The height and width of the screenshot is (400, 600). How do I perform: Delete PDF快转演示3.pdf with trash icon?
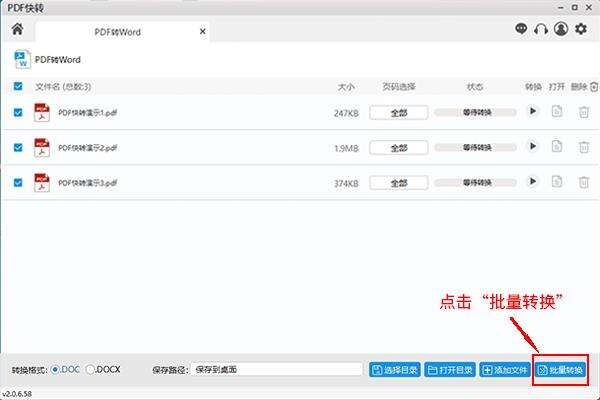(584, 182)
